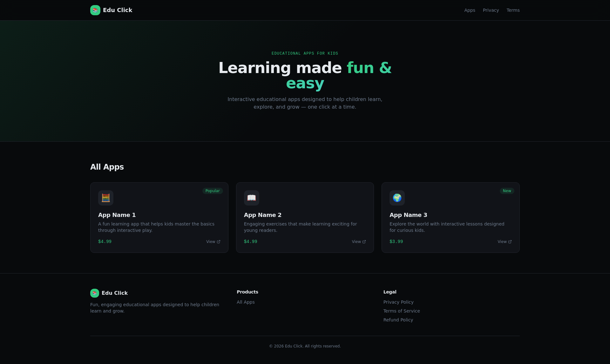610x364 pixels.
Task: Click App Name 1 description about interactive play
Action: (156, 227)
